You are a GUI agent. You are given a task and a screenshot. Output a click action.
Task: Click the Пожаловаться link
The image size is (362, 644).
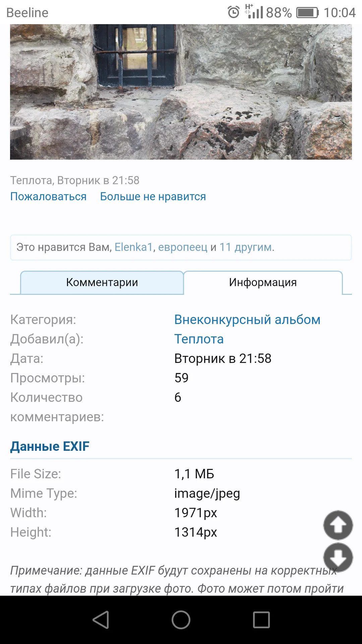tap(48, 196)
